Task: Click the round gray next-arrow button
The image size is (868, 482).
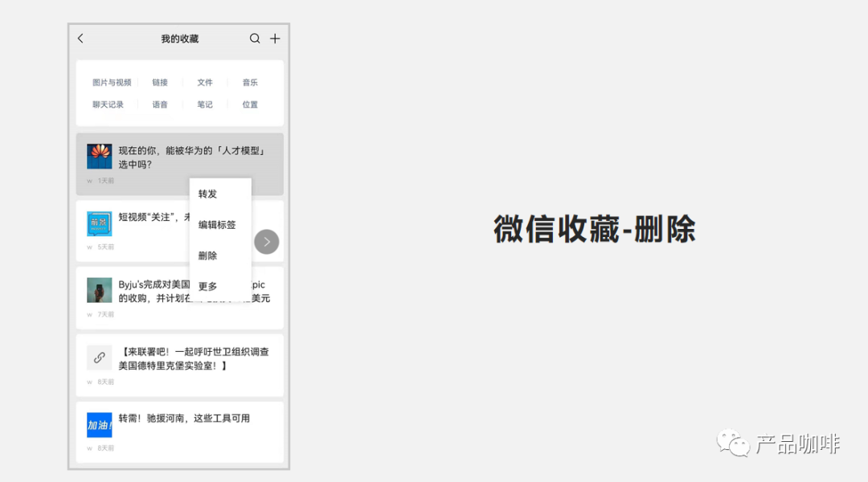Action: (267, 242)
